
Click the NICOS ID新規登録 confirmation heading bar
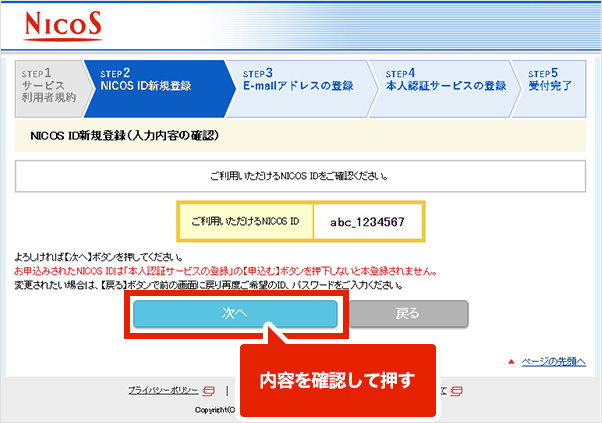(x=300, y=135)
